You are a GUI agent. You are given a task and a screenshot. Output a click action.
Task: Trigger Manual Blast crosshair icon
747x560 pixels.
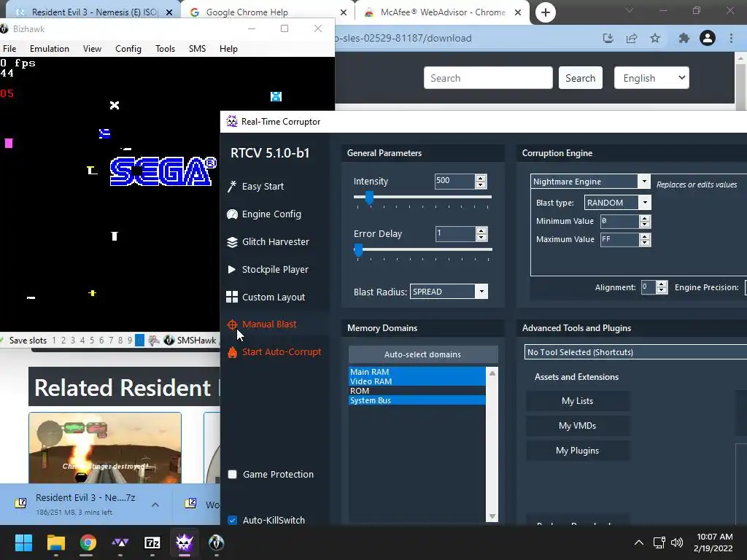(232, 324)
